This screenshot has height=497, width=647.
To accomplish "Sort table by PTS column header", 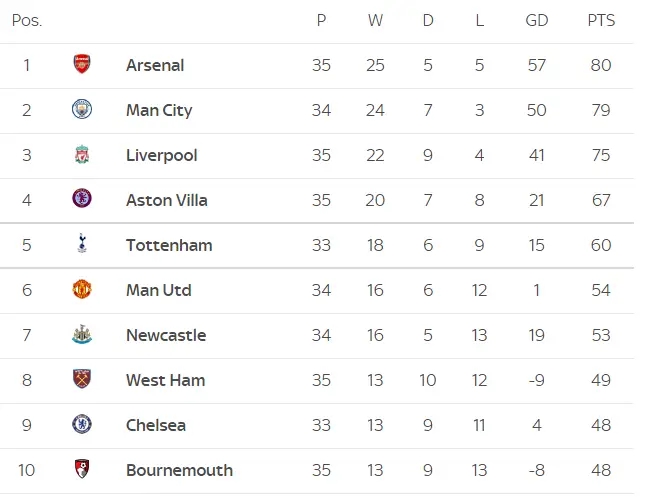I will click(x=601, y=20).
